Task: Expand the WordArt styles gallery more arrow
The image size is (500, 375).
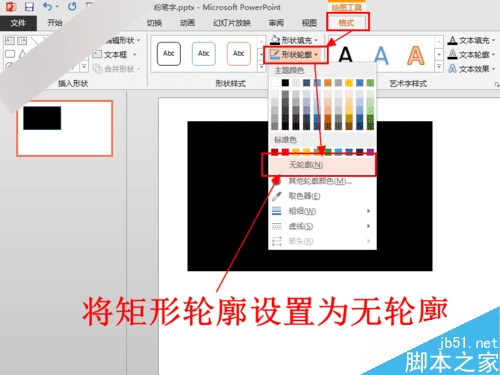Action: tap(439, 67)
